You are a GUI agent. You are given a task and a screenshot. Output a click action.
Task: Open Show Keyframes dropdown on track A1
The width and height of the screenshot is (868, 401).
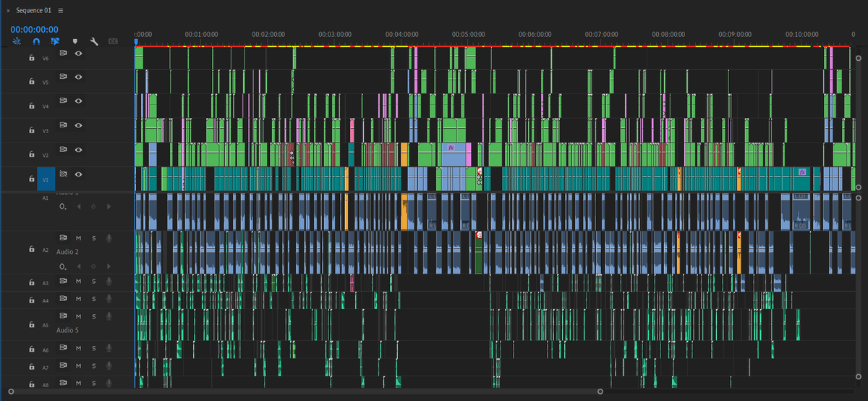pyautogui.click(x=64, y=207)
